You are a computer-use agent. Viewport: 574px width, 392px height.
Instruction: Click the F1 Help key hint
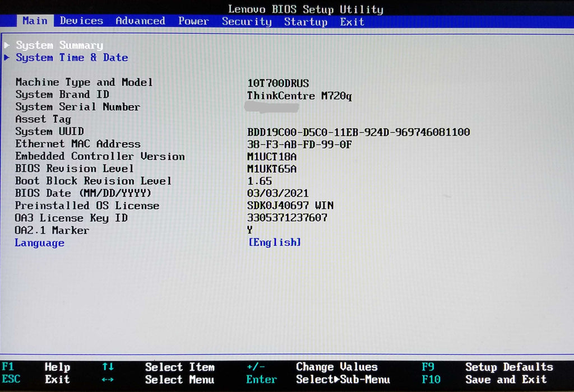36,367
